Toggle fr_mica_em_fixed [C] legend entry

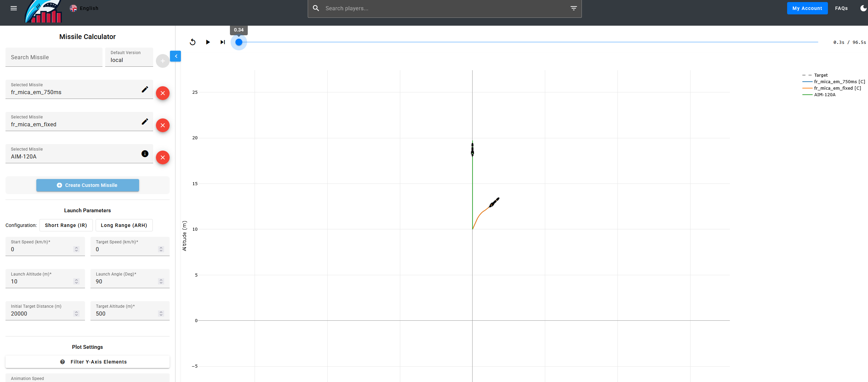click(832, 88)
